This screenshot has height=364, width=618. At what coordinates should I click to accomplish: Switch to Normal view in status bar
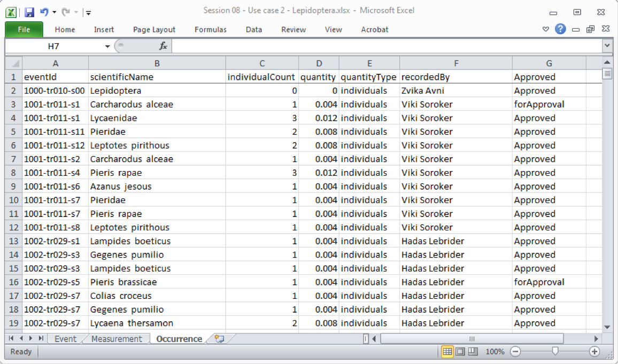447,352
